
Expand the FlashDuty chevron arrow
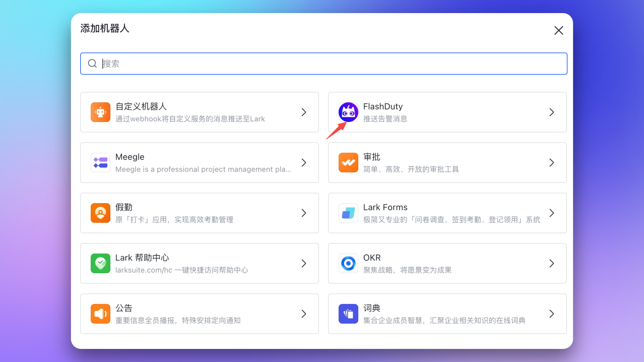coord(551,112)
